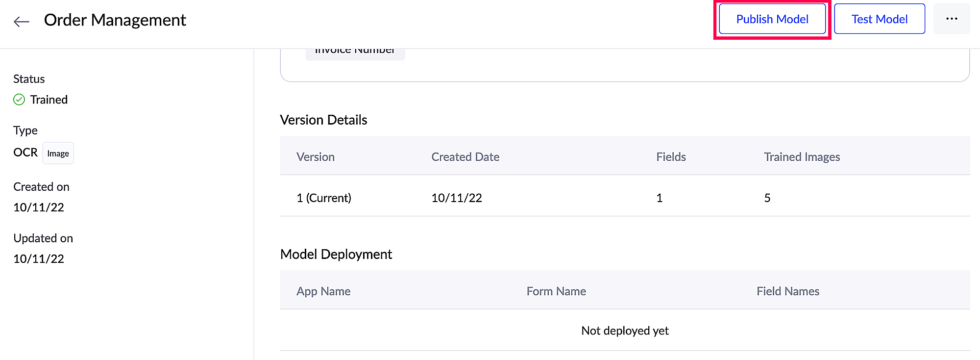
Task: Select the Image type tag
Action: point(58,154)
